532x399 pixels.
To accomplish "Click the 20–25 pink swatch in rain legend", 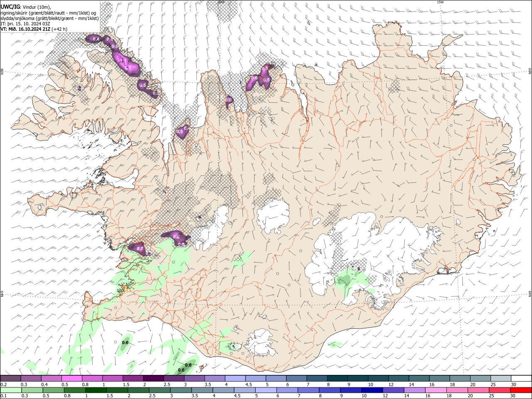I will click(x=478, y=390).
